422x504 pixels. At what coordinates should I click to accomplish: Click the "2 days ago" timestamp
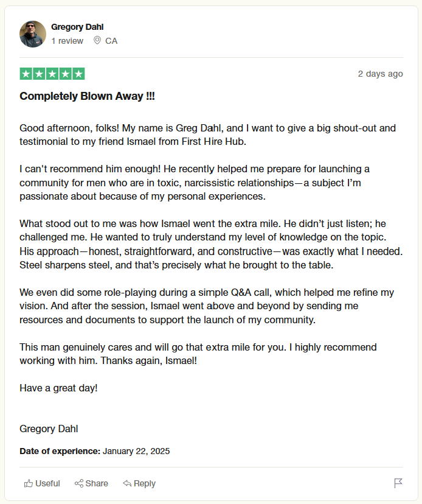point(380,74)
